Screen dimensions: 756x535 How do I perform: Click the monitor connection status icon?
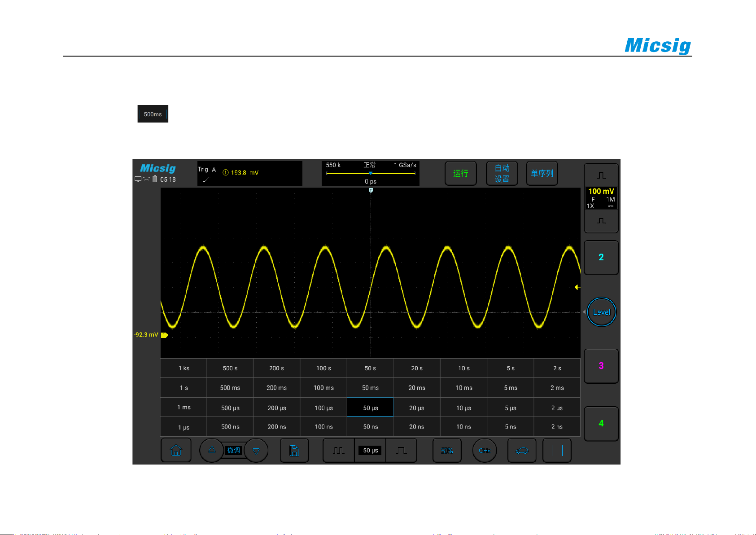138,180
